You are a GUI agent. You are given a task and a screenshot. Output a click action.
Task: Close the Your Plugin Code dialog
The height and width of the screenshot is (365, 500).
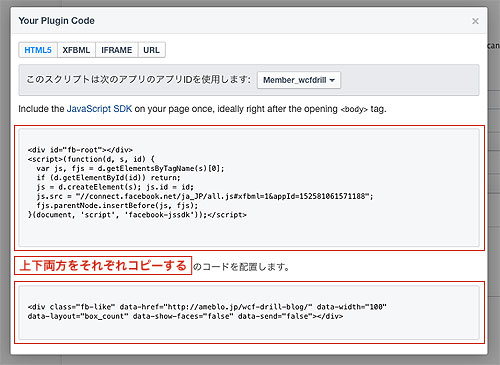pos(475,21)
